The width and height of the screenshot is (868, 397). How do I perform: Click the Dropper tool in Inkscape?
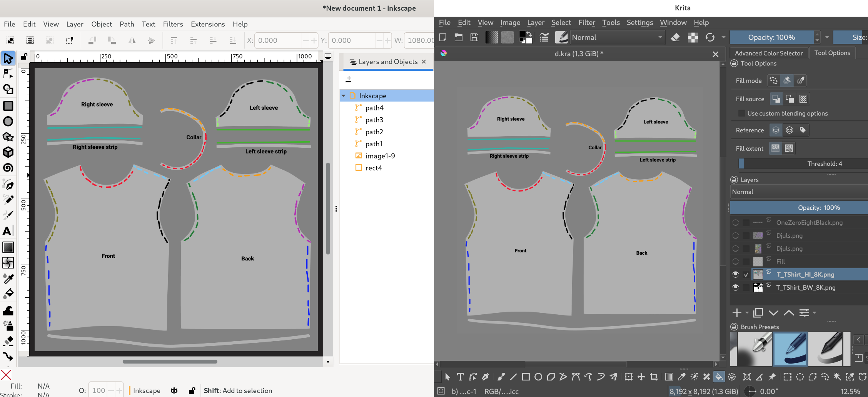(x=8, y=278)
